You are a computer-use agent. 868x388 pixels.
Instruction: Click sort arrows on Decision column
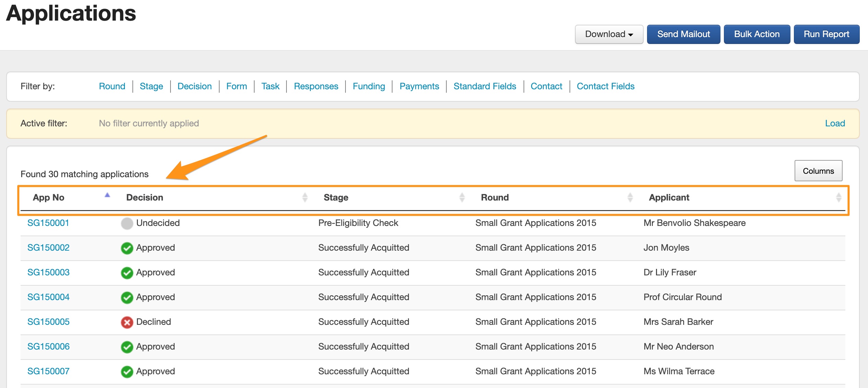(x=305, y=197)
